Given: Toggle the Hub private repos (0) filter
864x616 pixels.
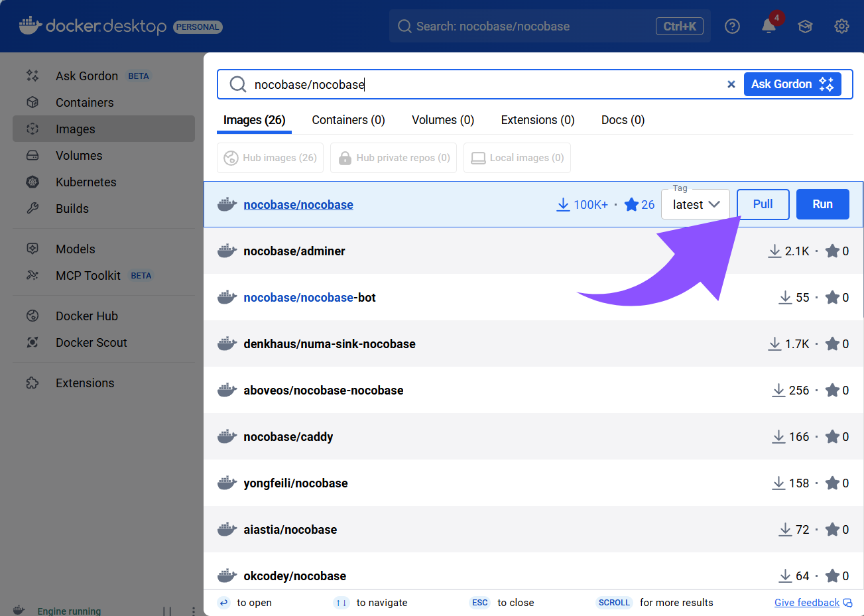Looking at the screenshot, I should click(x=393, y=158).
